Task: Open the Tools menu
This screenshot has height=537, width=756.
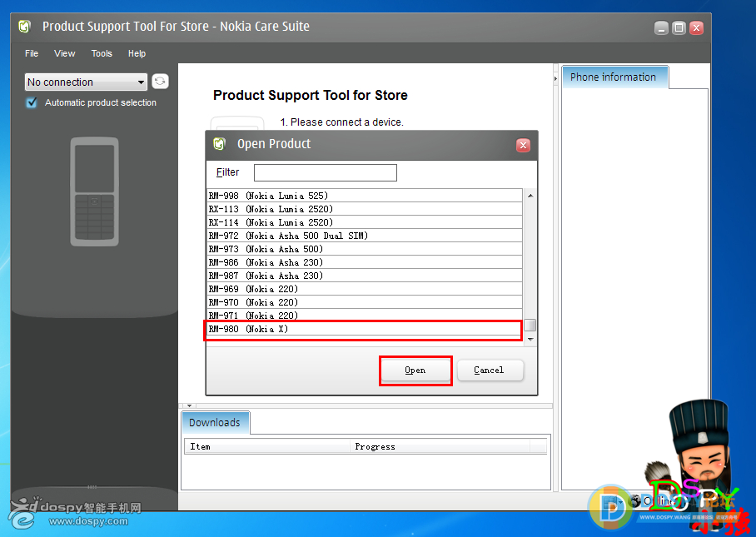Action: click(102, 53)
